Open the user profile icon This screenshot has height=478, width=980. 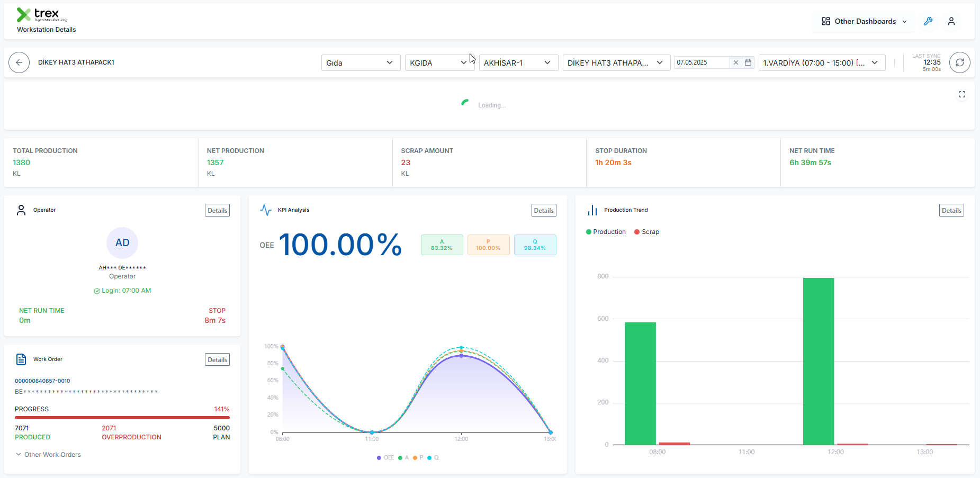tap(951, 21)
